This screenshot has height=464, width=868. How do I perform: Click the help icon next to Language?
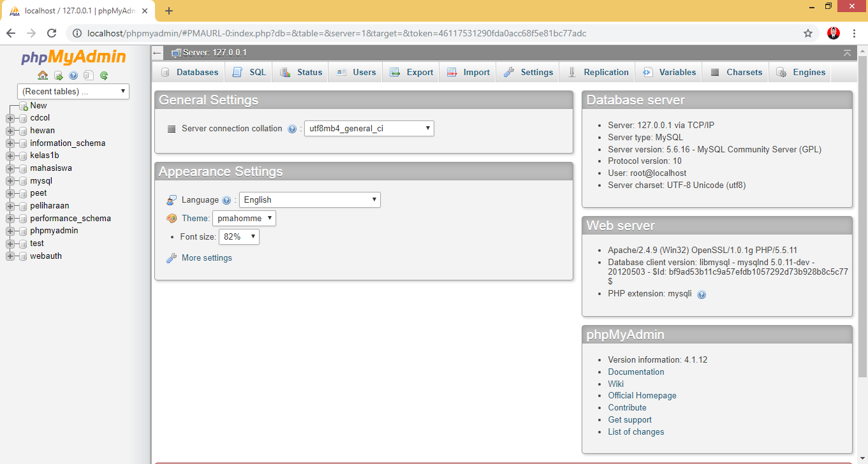pyautogui.click(x=226, y=200)
